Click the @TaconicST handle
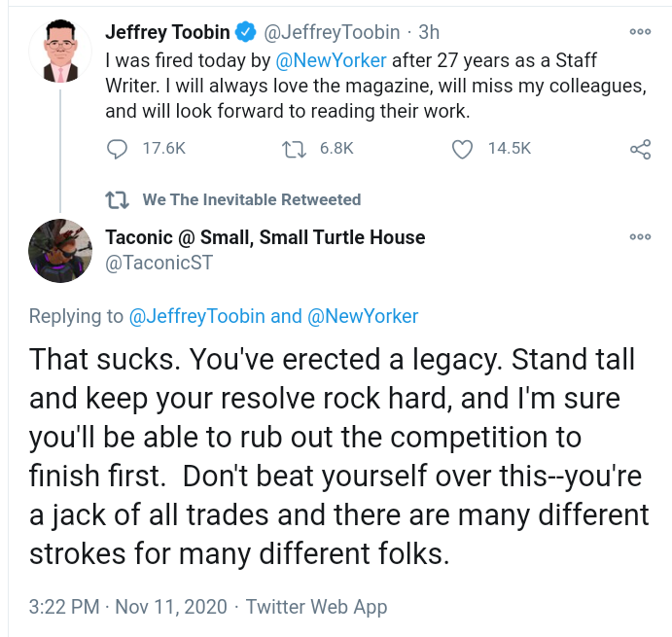Screen dimensions: 672x637 pos(159,263)
